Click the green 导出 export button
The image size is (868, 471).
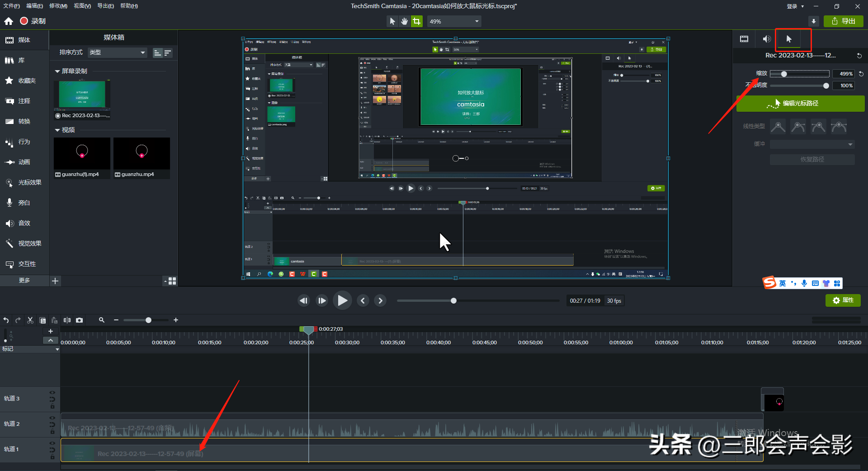[844, 21]
